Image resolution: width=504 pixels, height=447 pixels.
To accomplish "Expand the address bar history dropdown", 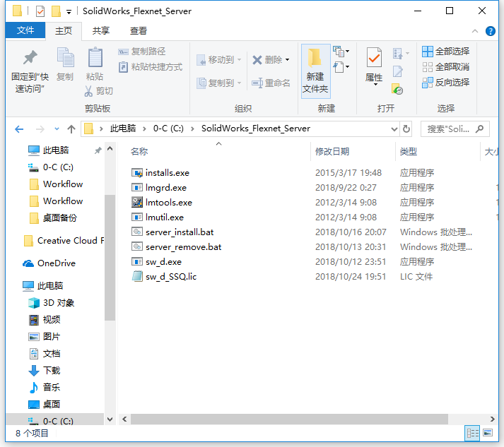I will pos(394,129).
